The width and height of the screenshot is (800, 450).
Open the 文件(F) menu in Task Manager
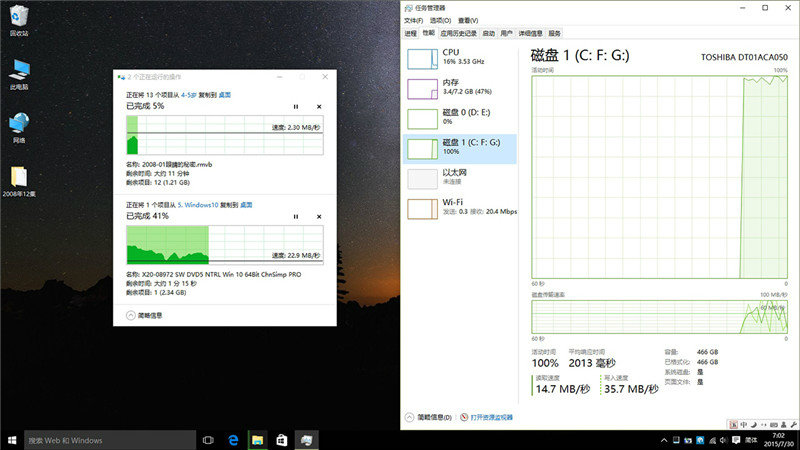pos(413,20)
